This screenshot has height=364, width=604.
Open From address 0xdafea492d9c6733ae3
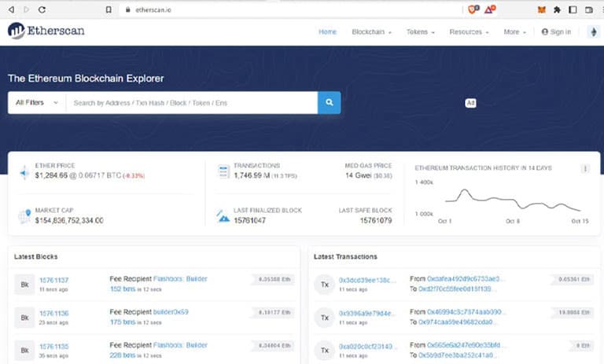coord(466,278)
